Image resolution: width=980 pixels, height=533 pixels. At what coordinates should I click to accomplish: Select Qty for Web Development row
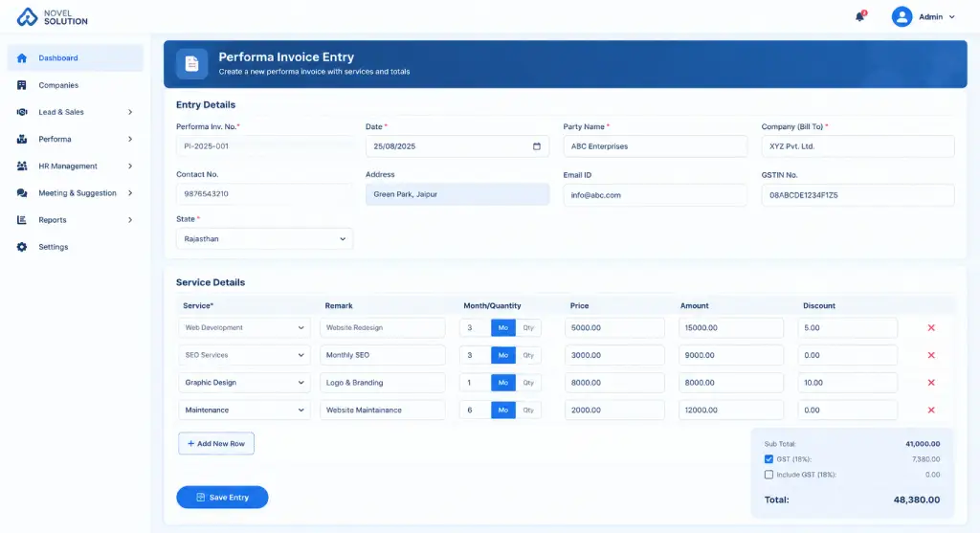point(528,327)
